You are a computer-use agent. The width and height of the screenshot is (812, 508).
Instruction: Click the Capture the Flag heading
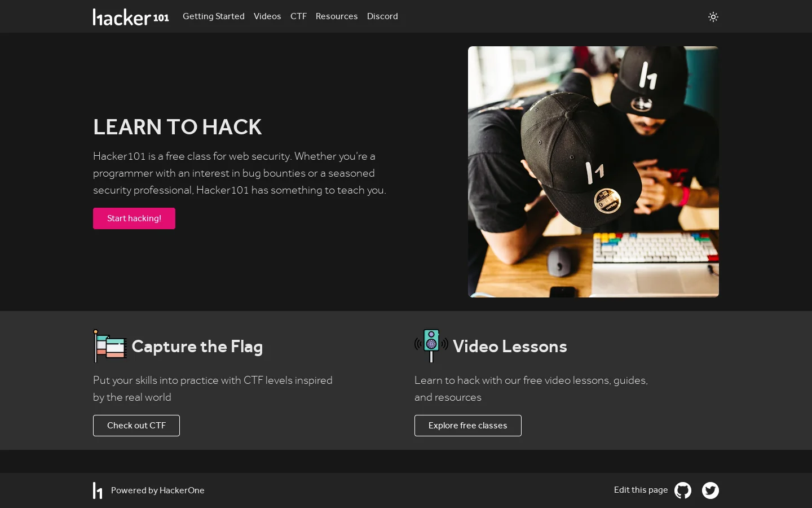pyautogui.click(x=197, y=346)
